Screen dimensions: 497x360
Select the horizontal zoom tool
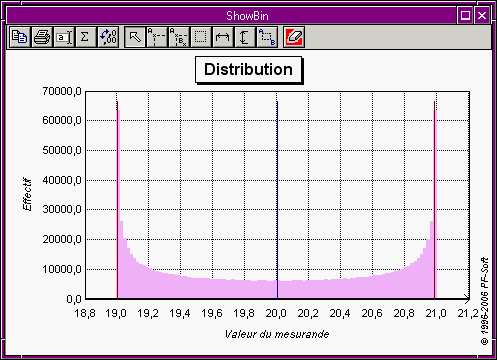click(223, 37)
